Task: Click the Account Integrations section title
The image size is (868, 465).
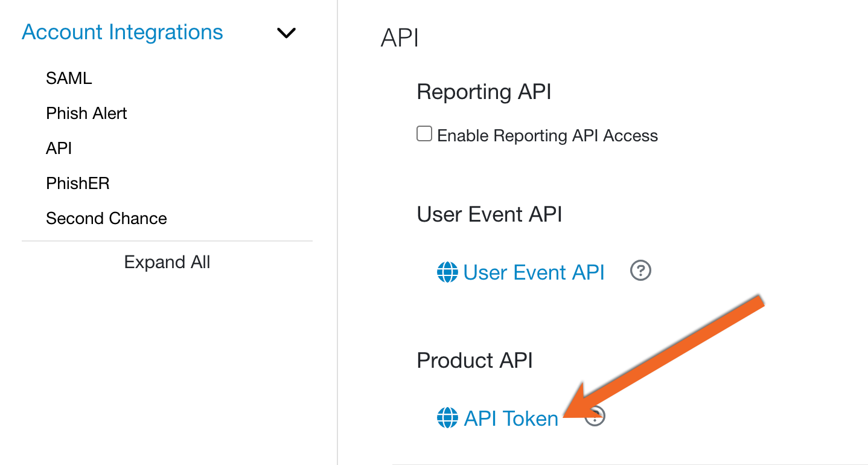Action: [123, 32]
